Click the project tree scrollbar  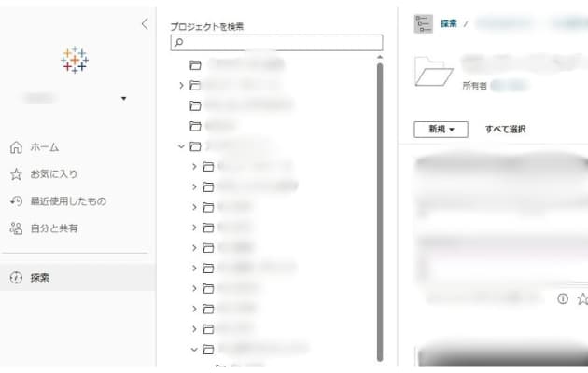pyautogui.click(x=380, y=212)
